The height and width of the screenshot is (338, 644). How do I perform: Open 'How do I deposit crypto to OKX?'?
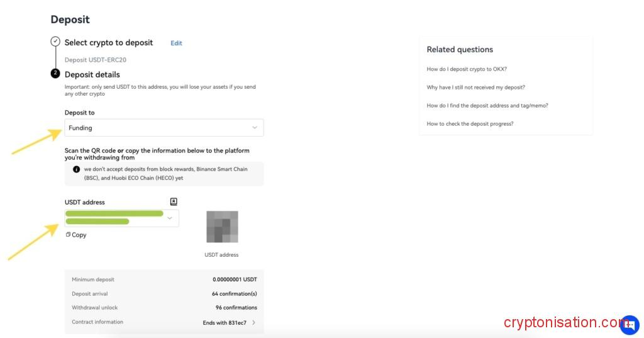click(467, 69)
